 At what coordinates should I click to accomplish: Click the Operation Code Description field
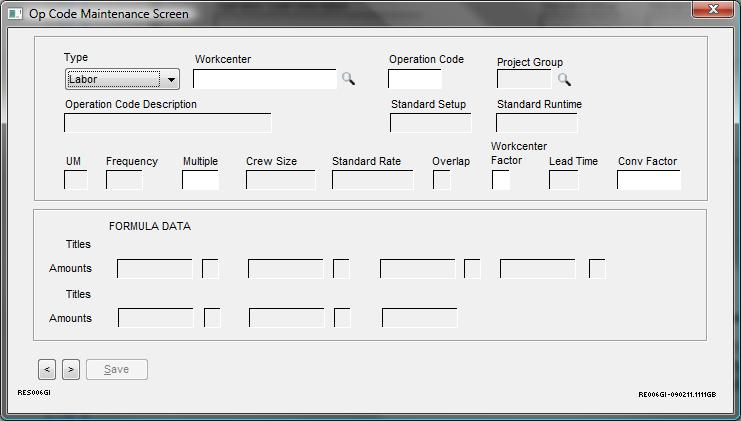168,123
